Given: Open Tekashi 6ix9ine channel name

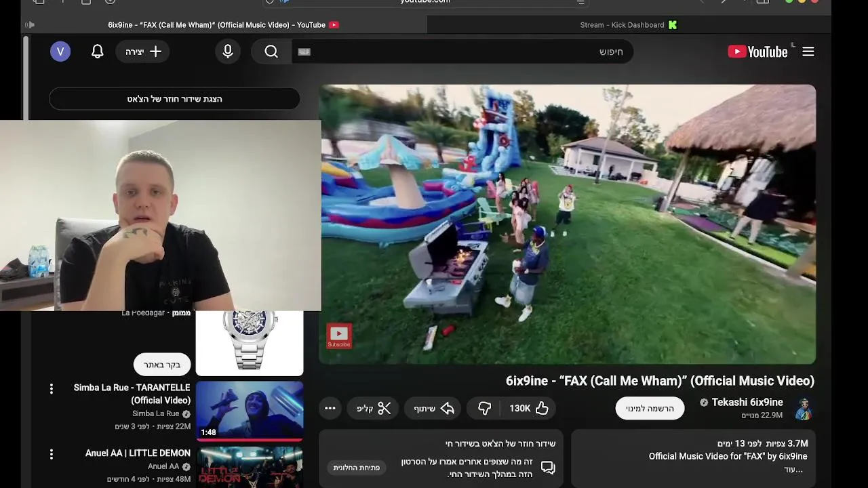Looking at the screenshot, I should pyautogui.click(x=747, y=402).
